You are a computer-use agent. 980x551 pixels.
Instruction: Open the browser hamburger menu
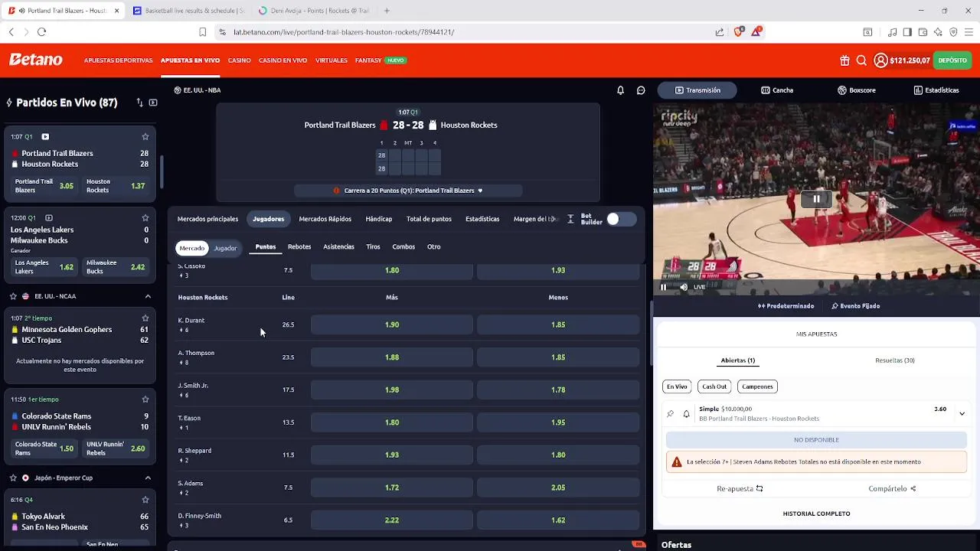[969, 32]
